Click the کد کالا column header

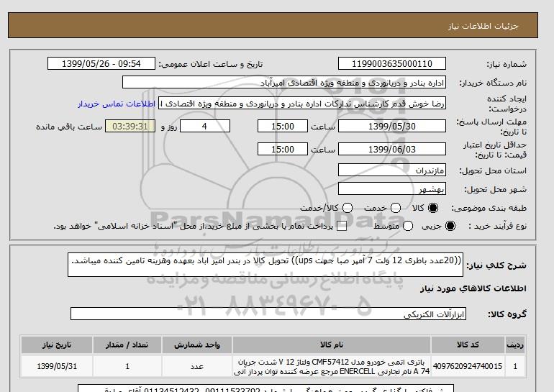468,345
